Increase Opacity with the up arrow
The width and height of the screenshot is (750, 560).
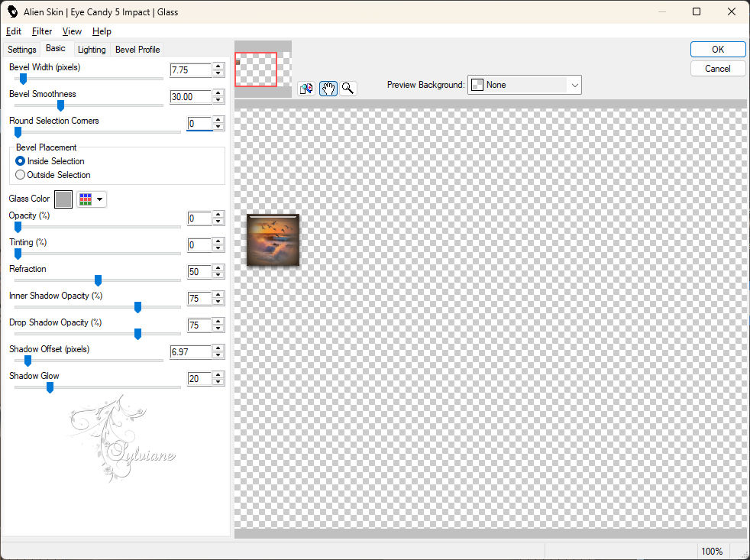tap(218, 215)
